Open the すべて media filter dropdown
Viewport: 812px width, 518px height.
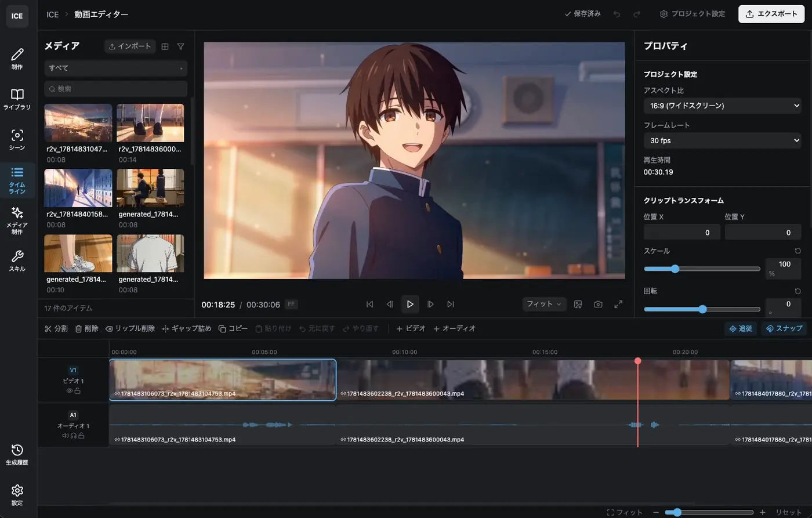pos(115,68)
